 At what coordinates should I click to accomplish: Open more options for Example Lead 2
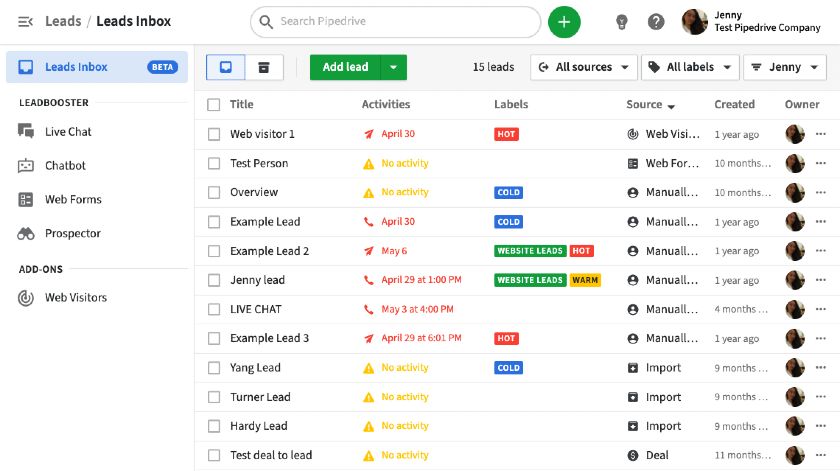(x=821, y=251)
